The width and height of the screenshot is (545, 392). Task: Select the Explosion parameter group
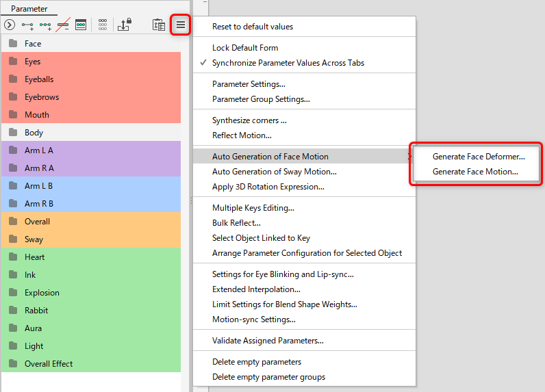[91, 292]
